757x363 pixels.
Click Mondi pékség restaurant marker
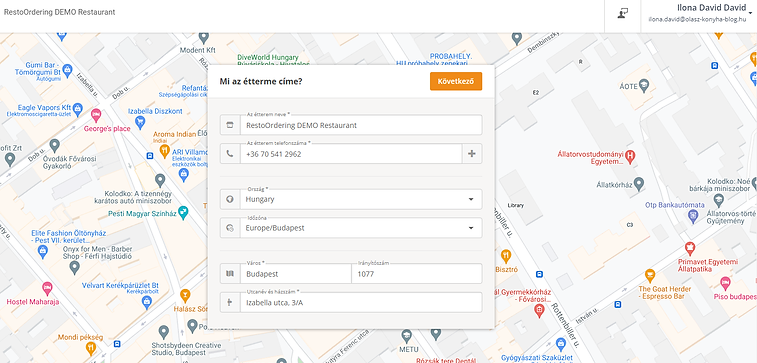tap(91, 348)
